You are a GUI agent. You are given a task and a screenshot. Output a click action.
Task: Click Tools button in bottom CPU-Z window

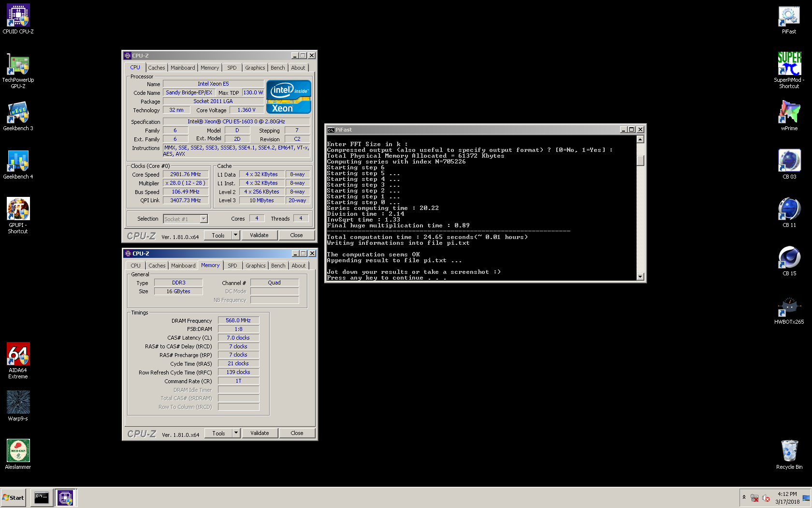219,433
